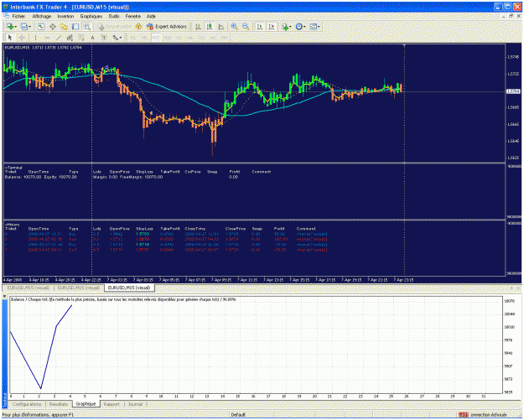Select the Text tool marked A
Image resolution: width=524 pixels, height=420 pixels.
(x=92, y=38)
